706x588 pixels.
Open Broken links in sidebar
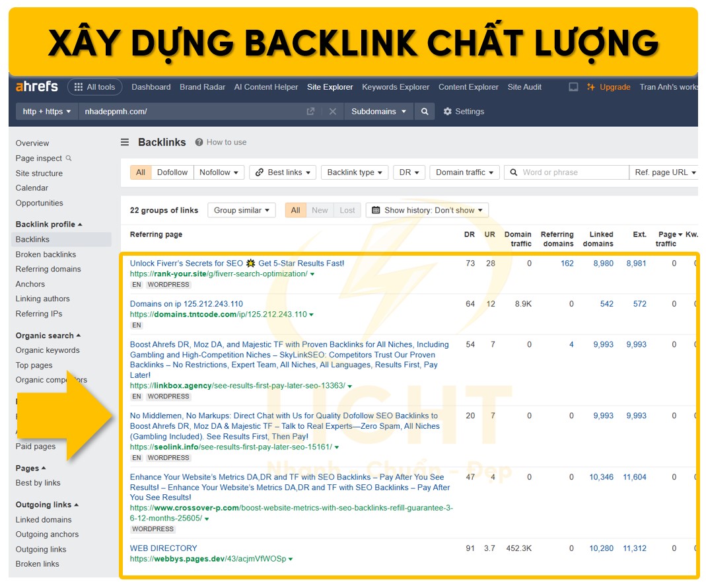click(37, 564)
